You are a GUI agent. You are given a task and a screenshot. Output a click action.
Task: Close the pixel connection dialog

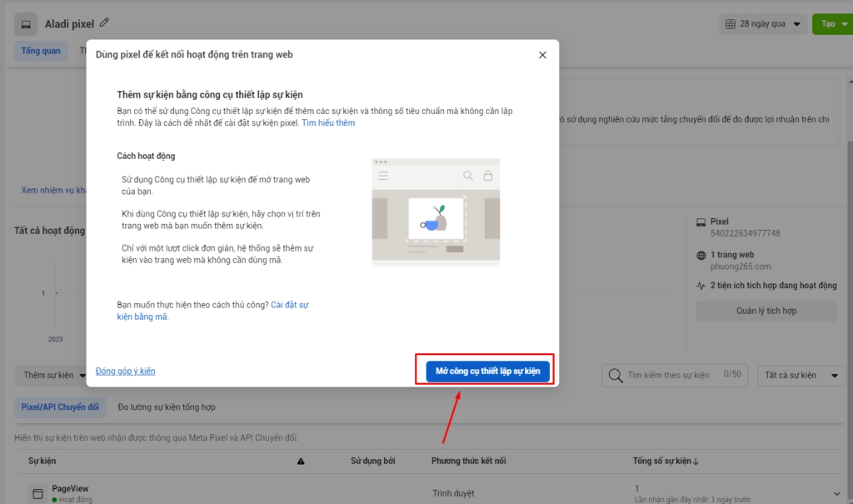[x=542, y=55]
